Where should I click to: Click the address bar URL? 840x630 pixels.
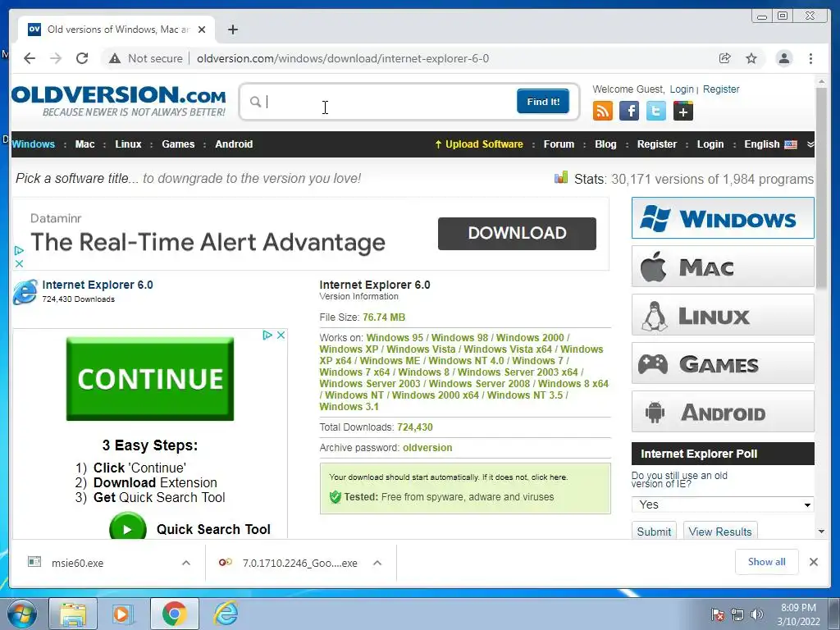[x=342, y=58]
